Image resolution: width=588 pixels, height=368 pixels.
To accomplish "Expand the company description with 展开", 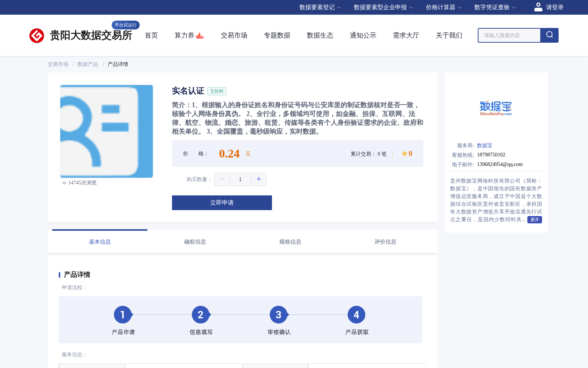I will pyautogui.click(x=535, y=220).
